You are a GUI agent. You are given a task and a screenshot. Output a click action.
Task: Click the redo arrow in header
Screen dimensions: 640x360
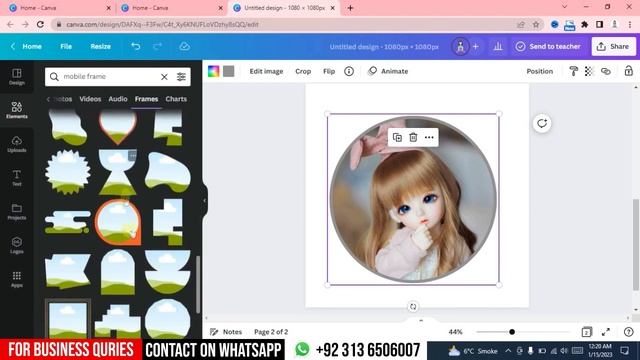click(158, 47)
